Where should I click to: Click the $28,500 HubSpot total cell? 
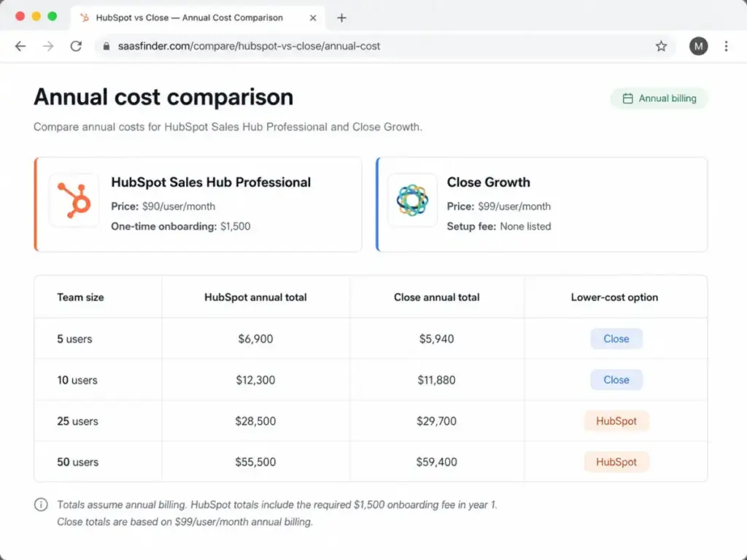[255, 421]
